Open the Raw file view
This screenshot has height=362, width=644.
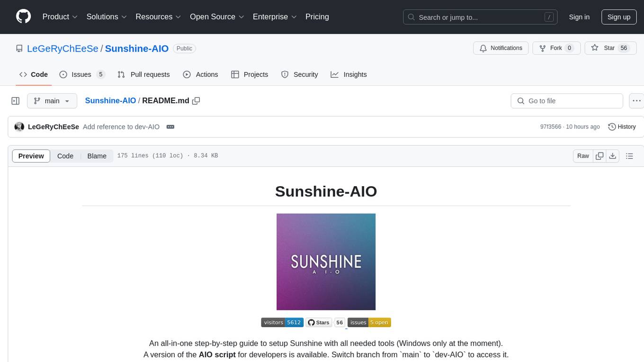583,156
